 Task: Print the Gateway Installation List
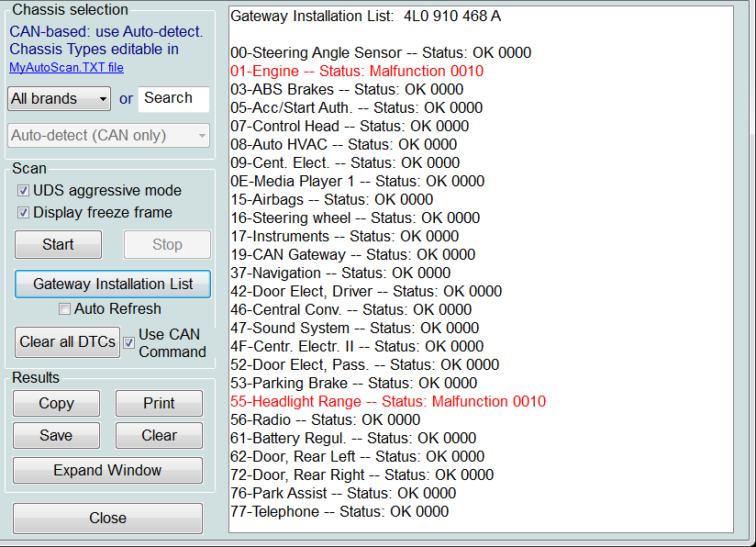click(x=159, y=403)
